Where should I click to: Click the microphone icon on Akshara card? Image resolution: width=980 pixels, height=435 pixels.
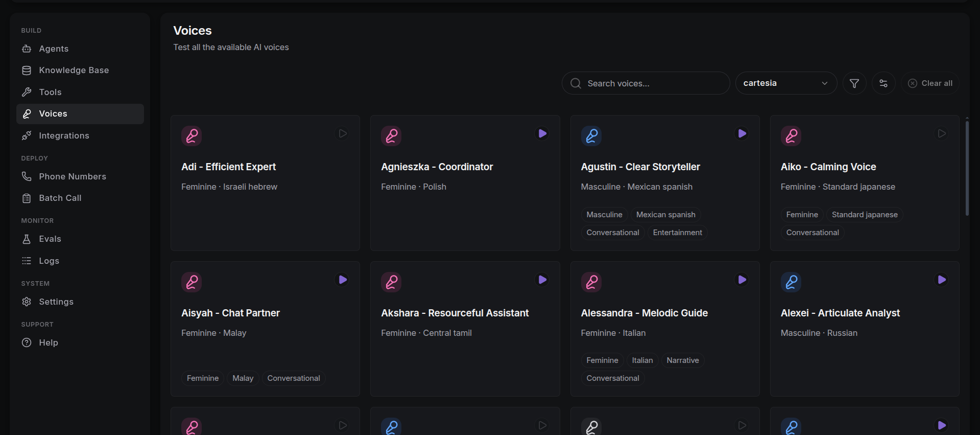pyautogui.click(x=391, y=282)
